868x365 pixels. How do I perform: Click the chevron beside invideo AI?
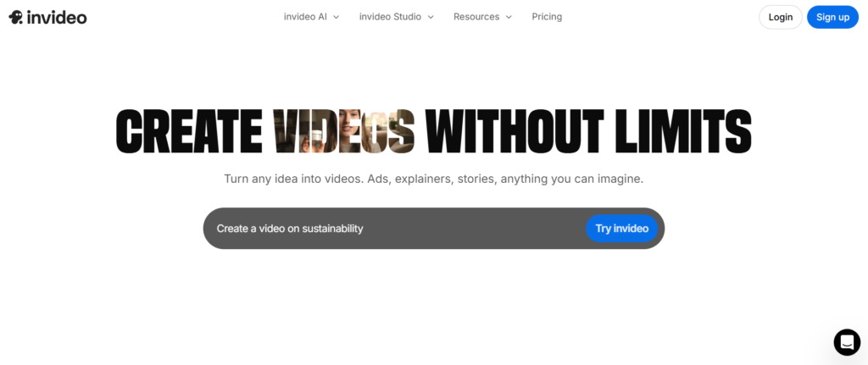[x=336, y=17]
